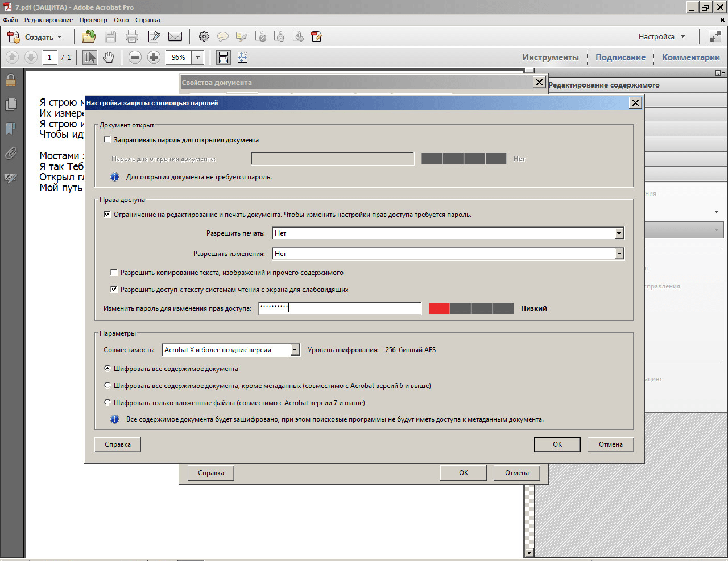728x561 pixels.
Task: Select encrypt all contents except metadata option
Action: point(107,386)
